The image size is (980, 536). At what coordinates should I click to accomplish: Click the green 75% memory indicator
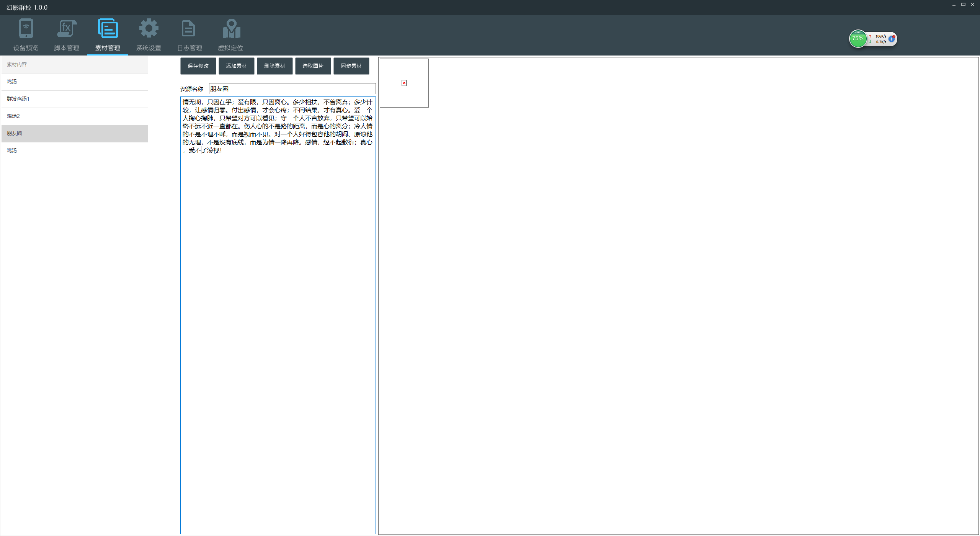point(857,39)
